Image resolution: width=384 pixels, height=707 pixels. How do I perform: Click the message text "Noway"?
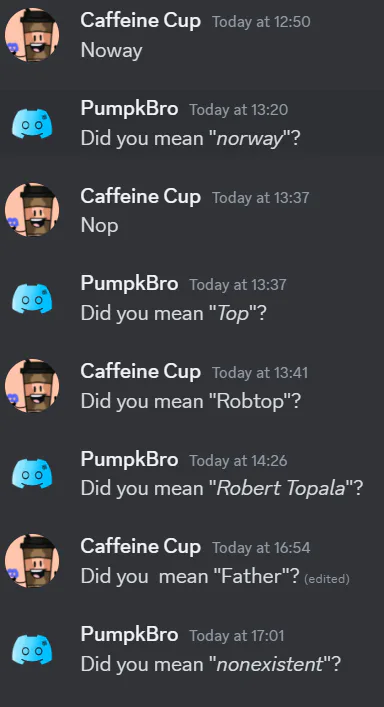(111, 50)
